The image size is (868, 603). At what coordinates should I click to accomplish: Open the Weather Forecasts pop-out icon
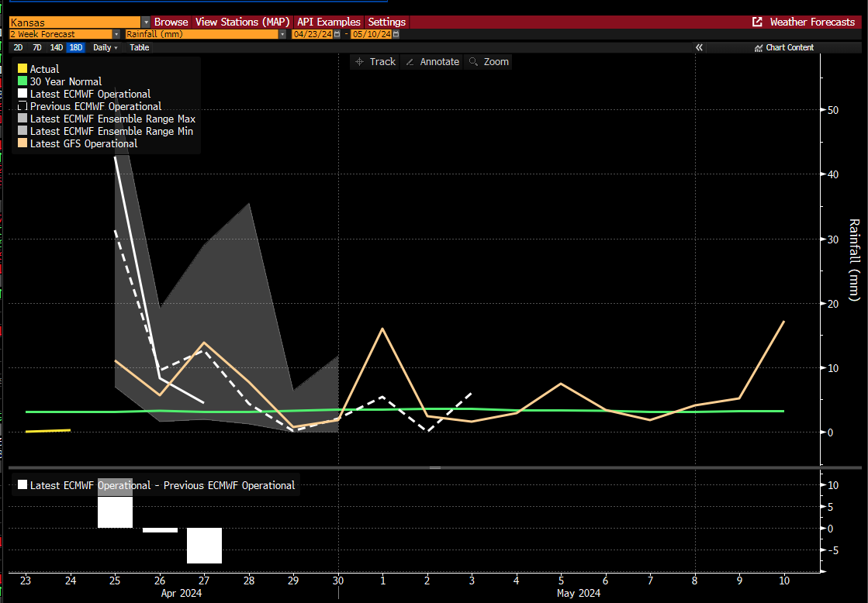(757, 22)
